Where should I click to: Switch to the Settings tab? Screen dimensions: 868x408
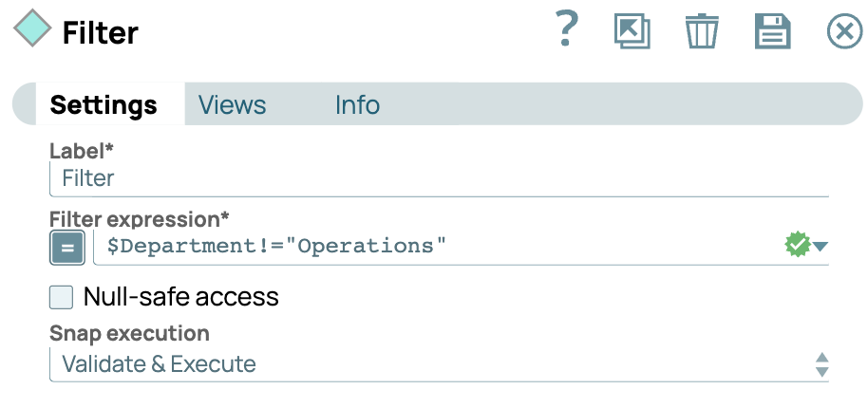coord(104,104)
